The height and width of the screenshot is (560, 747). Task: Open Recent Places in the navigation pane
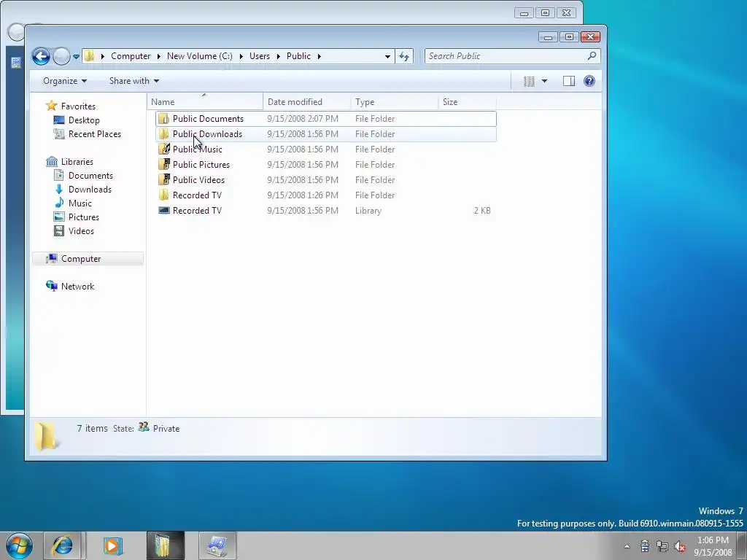[95, 134]
